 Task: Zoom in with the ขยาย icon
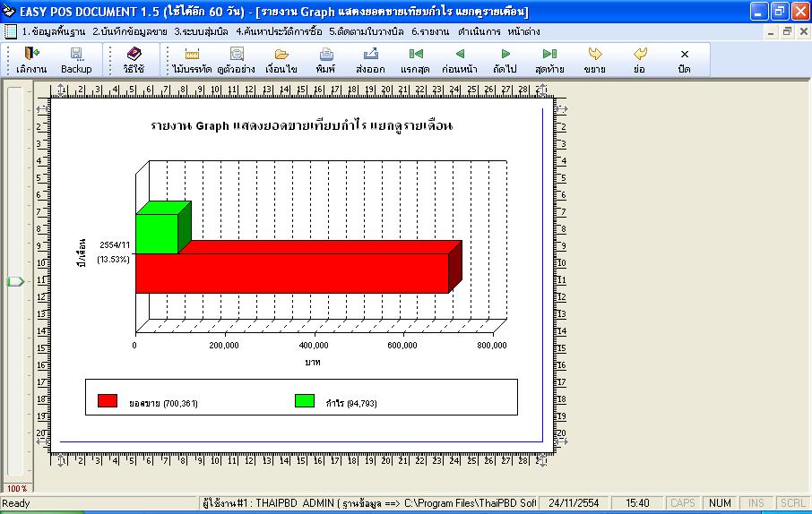[x=594, y=54]
